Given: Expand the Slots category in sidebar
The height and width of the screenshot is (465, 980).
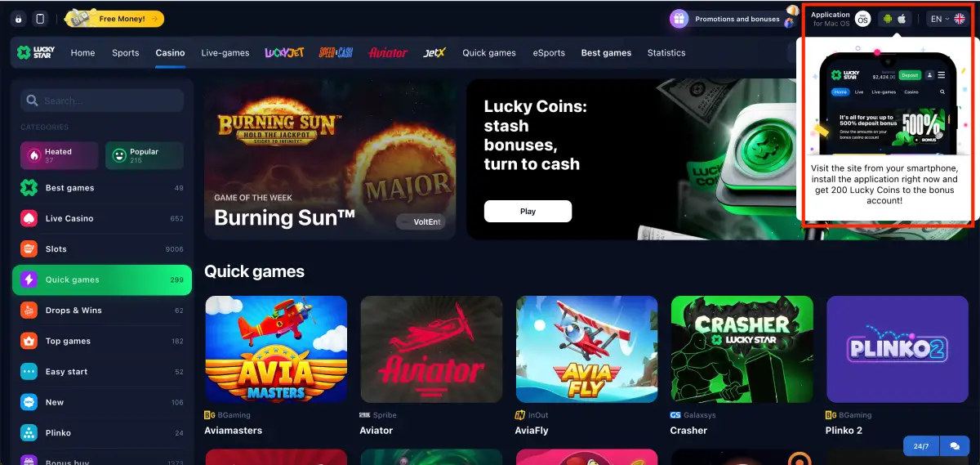Looking at the screenshot, I should (x=102, y=249).
